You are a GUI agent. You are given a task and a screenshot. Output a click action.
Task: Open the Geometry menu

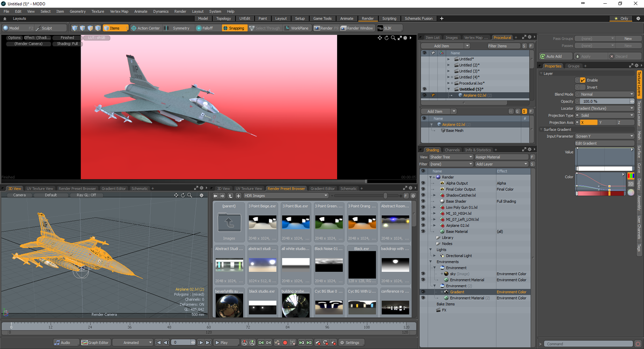(x=79, y=11)
